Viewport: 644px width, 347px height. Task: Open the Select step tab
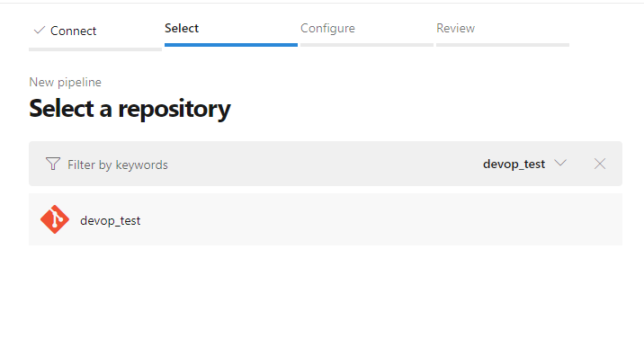(182, 29)
